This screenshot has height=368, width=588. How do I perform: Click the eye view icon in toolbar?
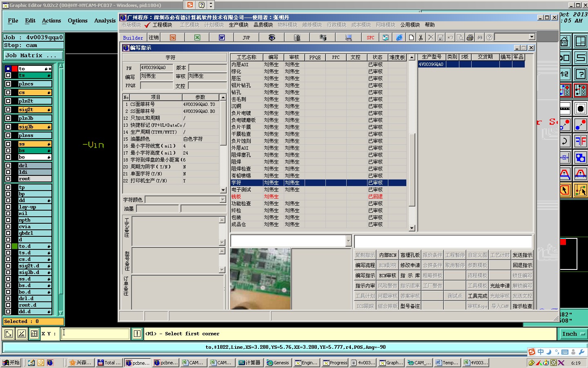272,37
